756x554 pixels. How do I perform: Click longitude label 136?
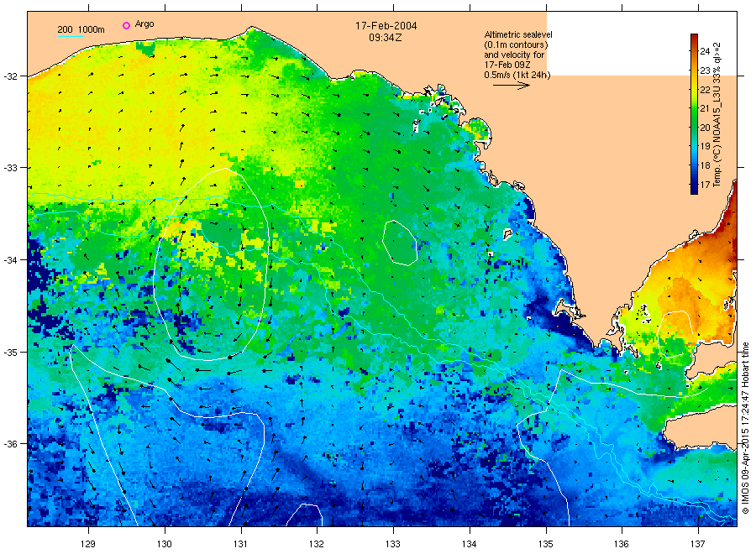tap(622, 544)
